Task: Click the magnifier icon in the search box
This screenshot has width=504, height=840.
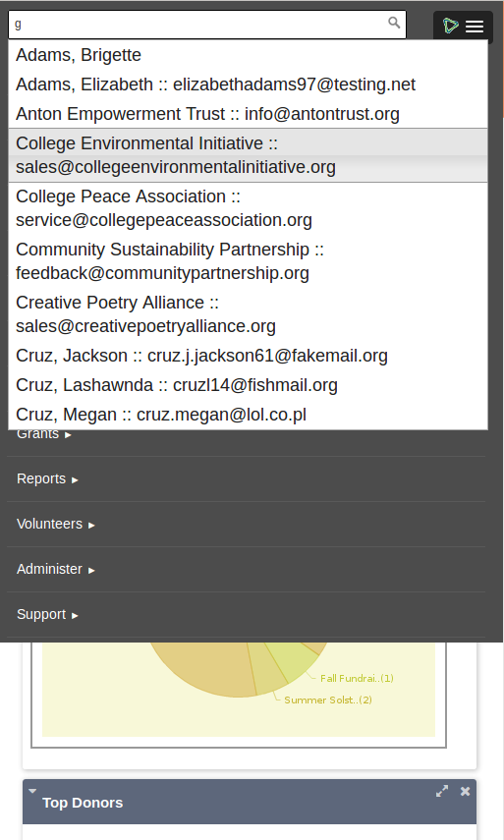Action: pyautogui.click(x=394, y=23)
